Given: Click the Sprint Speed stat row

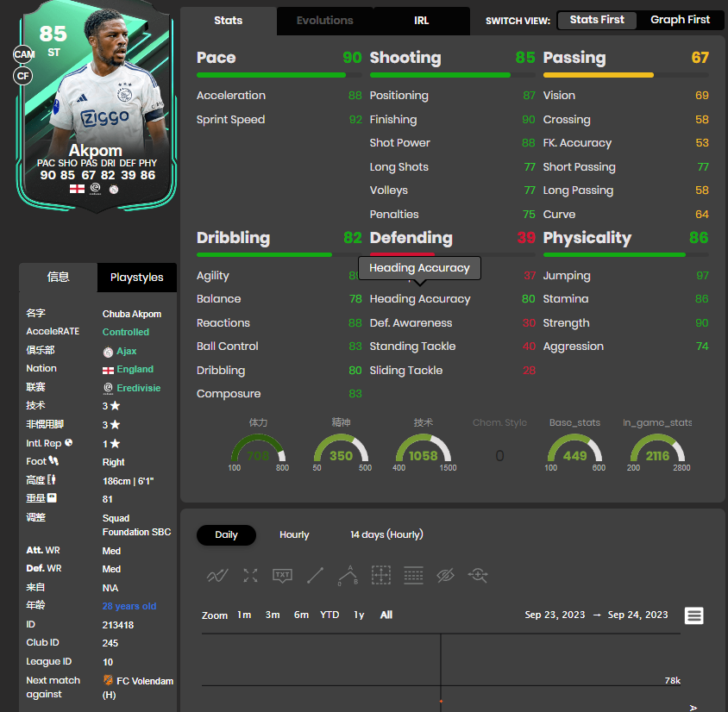Looking at the screenshot, I should click(279, 120).
